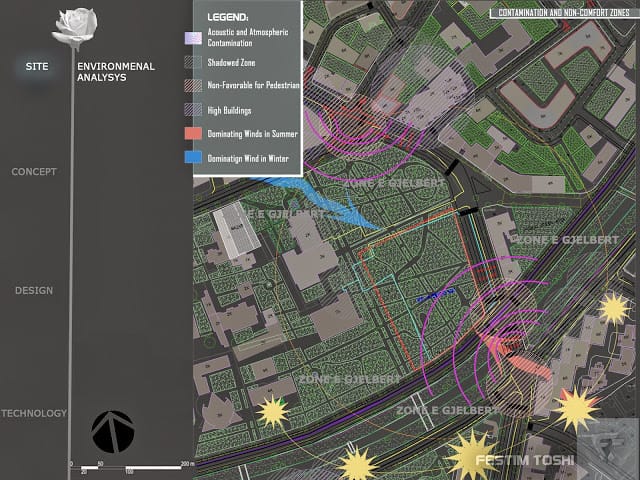Click the Shadowed Zone legend label
The image size is (640, 480).
pyautogui.click(x=231, y=62)
